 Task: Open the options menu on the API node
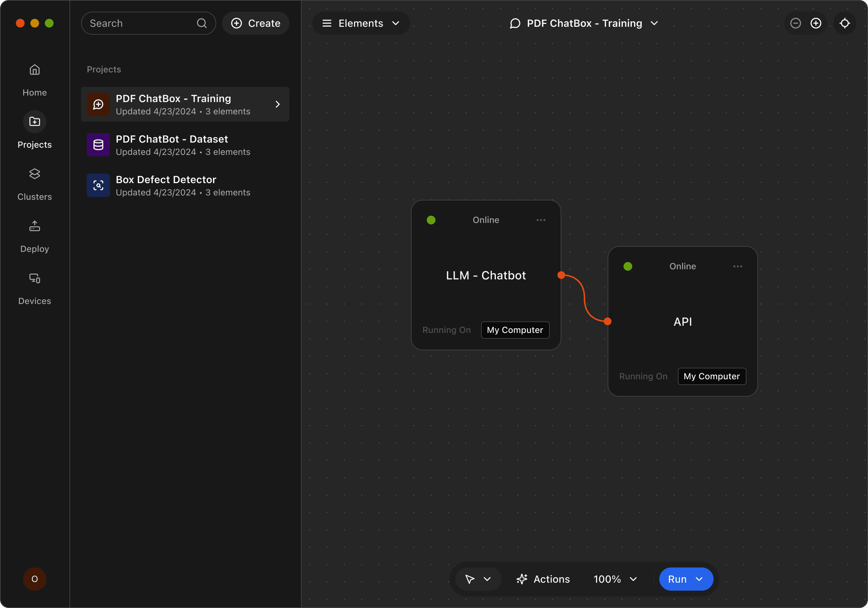(x=737, y=266)
